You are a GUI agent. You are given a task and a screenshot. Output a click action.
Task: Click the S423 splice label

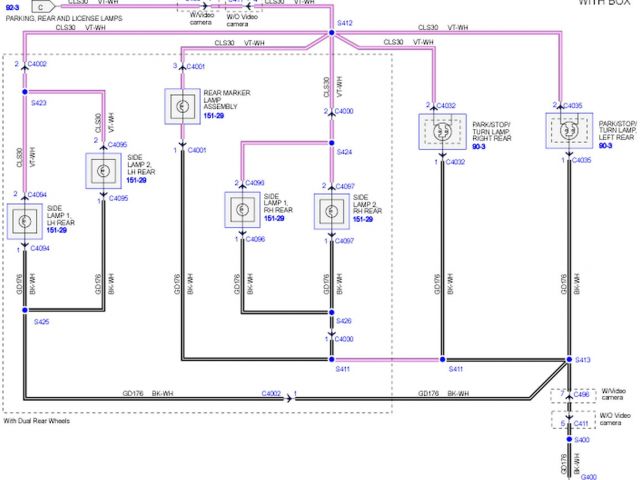click(39, 103)
